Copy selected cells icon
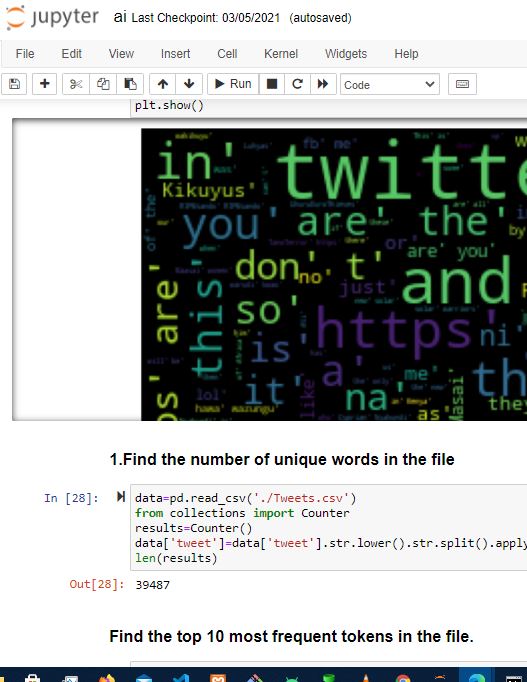527x682 pixels. (x=103, y=84)
